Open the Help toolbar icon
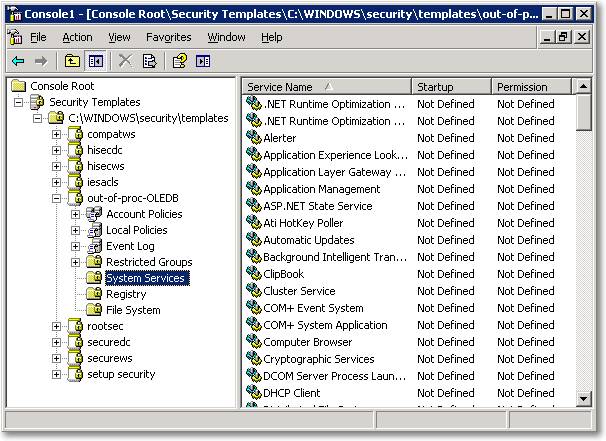Screen dimensions: 606x441 click(180, 61)
